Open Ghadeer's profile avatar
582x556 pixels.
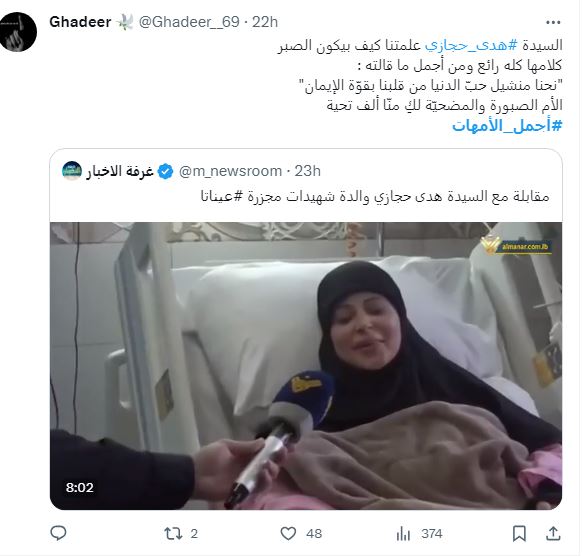tap(18, 32)
